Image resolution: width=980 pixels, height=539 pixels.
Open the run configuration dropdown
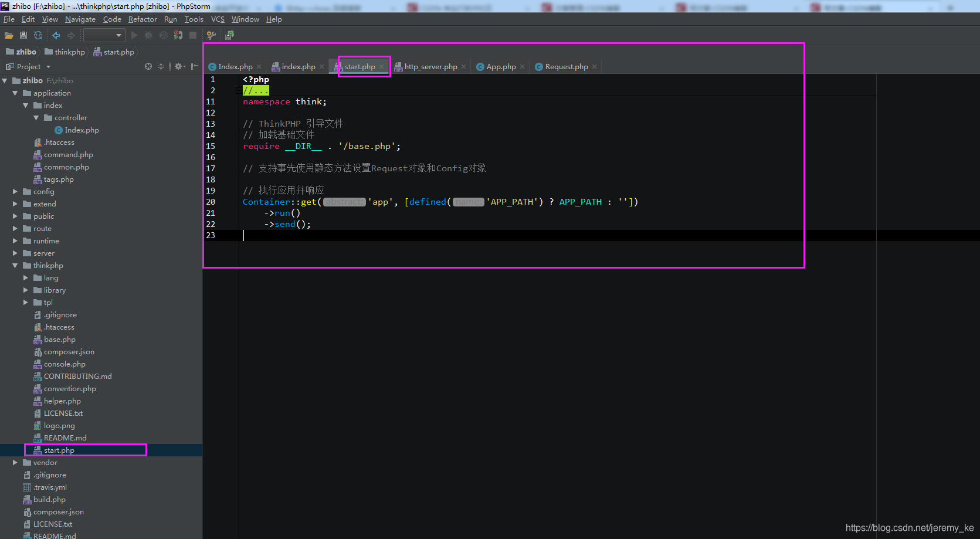(104, 35)
